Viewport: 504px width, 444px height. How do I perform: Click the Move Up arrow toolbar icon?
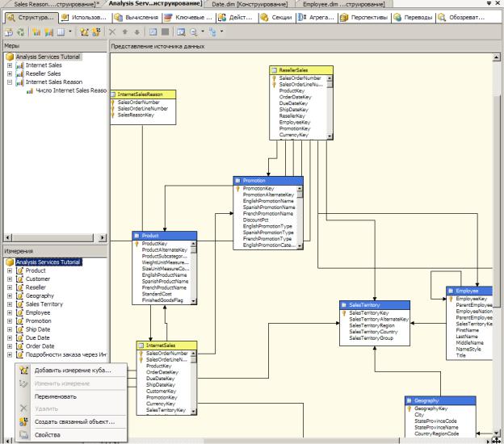click(125, 31)
